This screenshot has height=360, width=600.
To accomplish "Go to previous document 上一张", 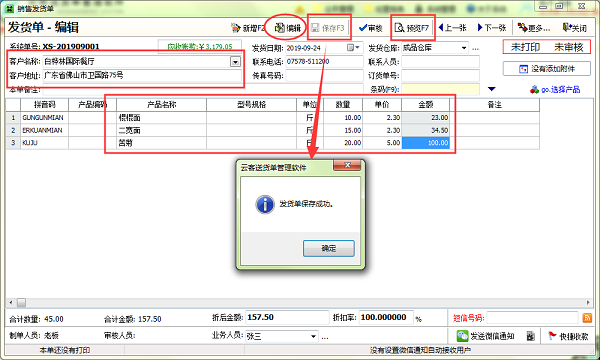I will click(x=452, y=28).
